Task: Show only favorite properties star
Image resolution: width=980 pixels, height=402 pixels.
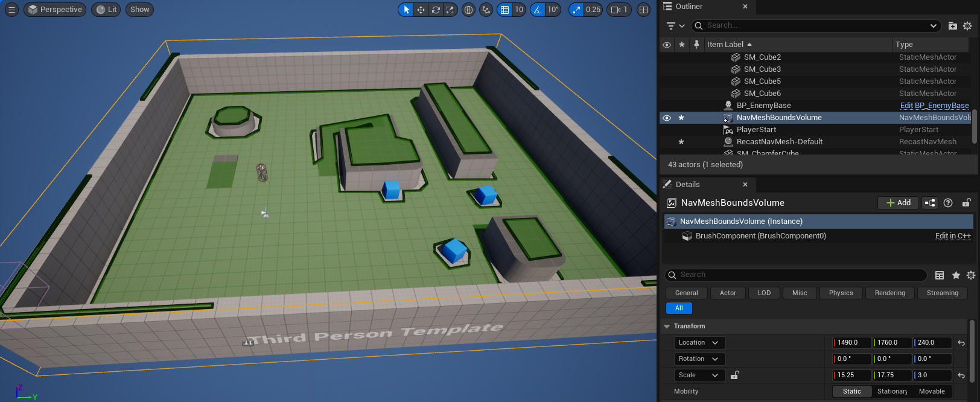Action: (x=956, y=275)
